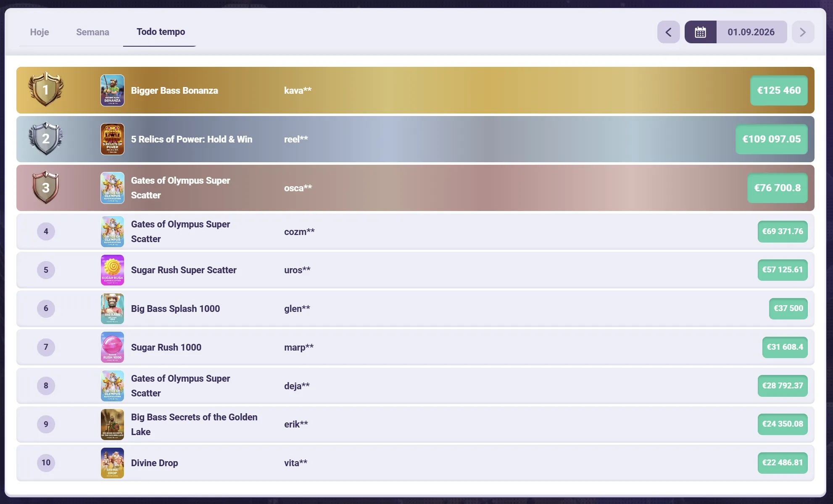The image size is (833, 504).
Task: Click the 5 Relics of Power: Hold & Win title
Action: (x=192, y=139)
